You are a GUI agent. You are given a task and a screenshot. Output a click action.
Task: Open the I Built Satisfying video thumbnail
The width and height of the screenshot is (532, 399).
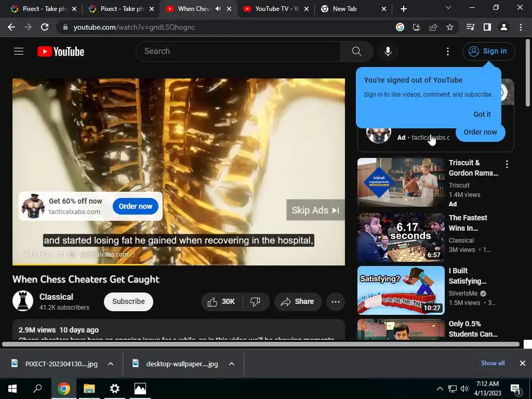pos(401,290)
